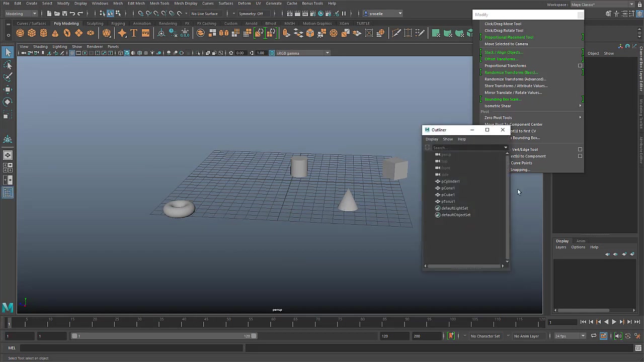Click the undo arrow icon
Viewport: 644px width, 362px height.
coord(72,14)
